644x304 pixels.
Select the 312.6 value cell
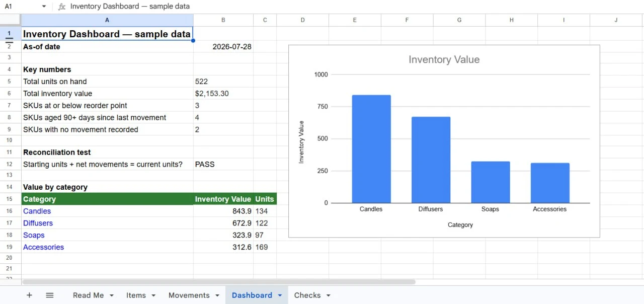(x=223, y=248)
